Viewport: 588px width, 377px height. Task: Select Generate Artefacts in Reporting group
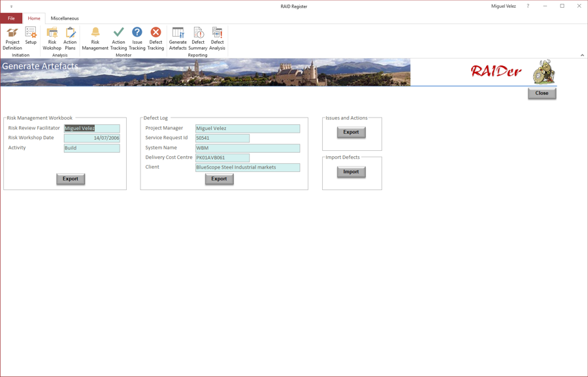point(178,39)
